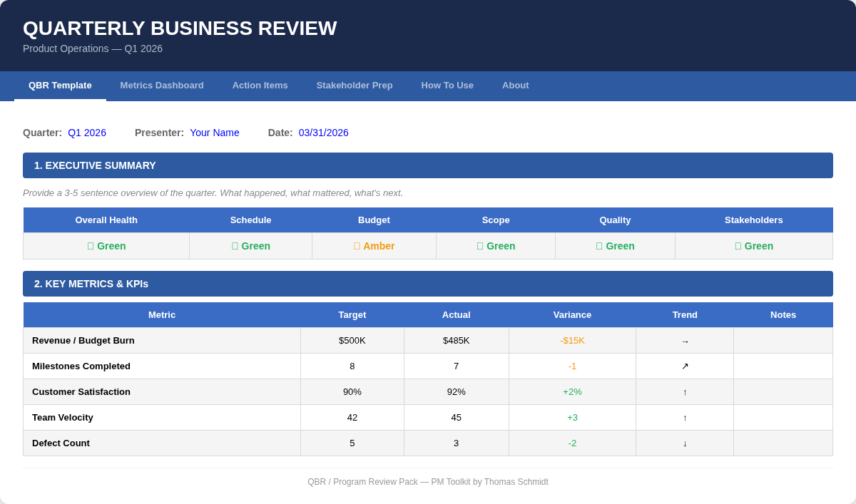Edit the Quarter field showing Q1 2026
This screenshot has height=504, width=856.
point(86,133)
